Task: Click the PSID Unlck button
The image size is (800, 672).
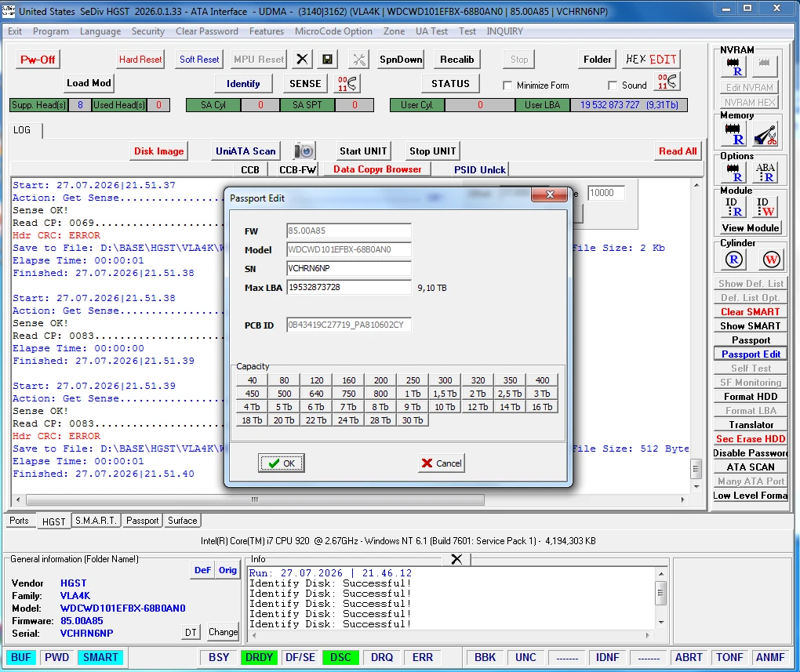Action: pyautogui.click(x=479, y=169)
